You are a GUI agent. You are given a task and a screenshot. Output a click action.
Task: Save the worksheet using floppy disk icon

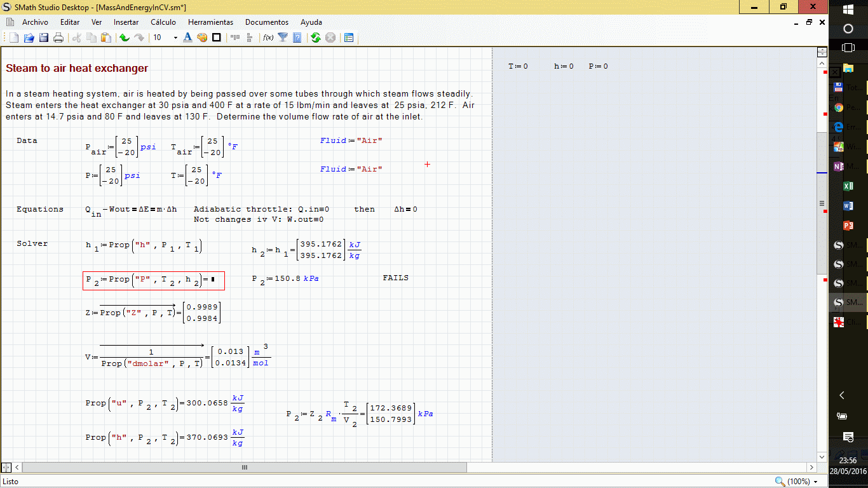click(x=44, y=37)
